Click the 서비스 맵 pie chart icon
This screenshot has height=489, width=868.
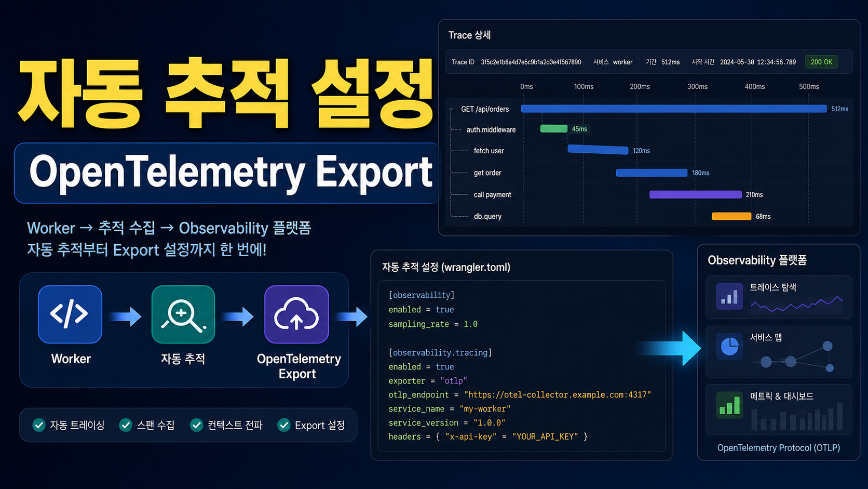point(729,347)
